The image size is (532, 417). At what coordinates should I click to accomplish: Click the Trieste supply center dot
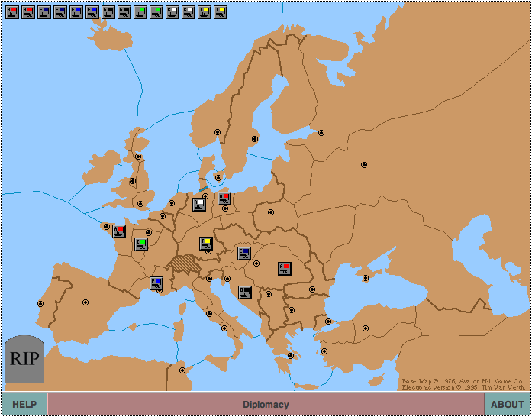pyautogui.click(x=227, y=279)
